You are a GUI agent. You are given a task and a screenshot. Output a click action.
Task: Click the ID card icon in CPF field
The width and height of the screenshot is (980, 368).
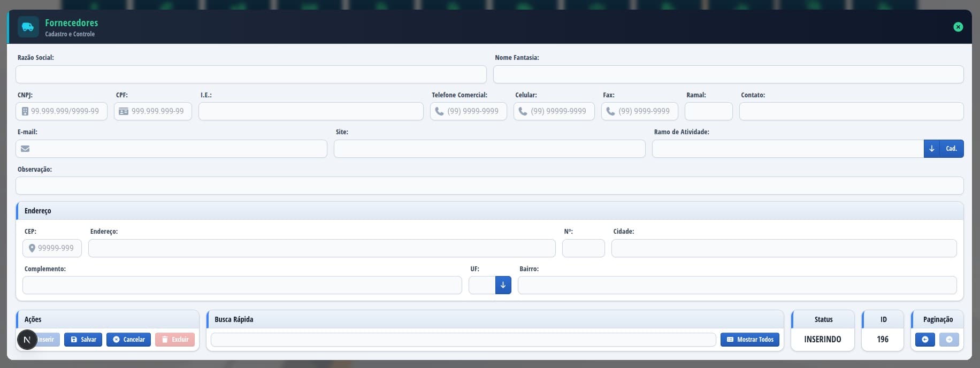point(124,111)
